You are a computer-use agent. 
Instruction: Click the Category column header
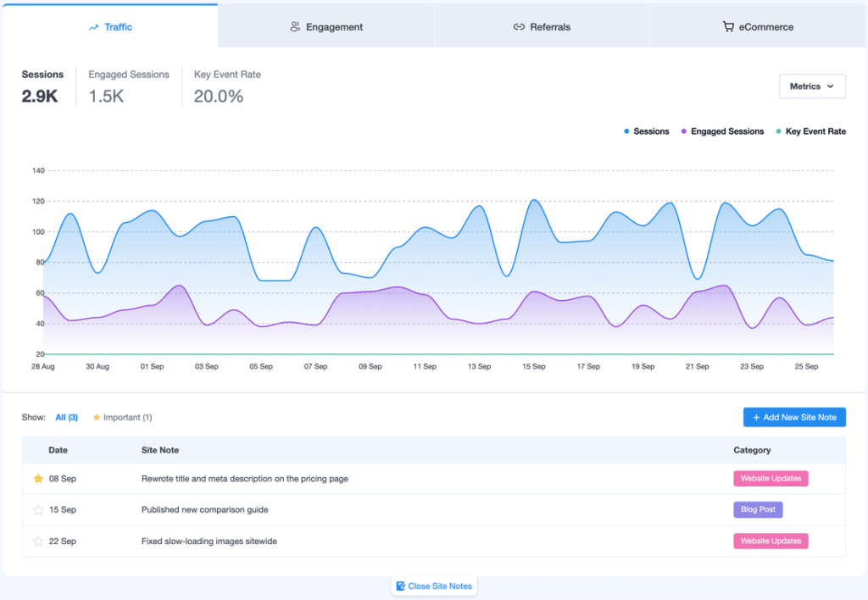tap(752, 450)
